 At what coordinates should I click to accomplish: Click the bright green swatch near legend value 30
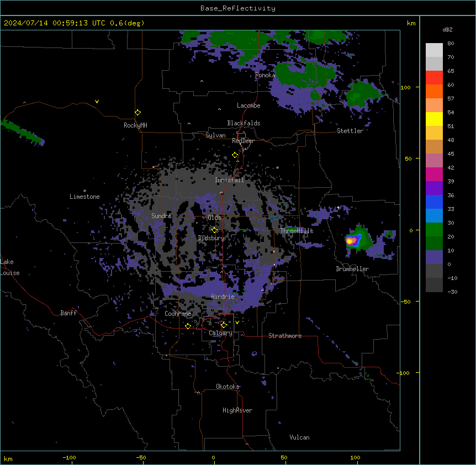coord(434,230)
